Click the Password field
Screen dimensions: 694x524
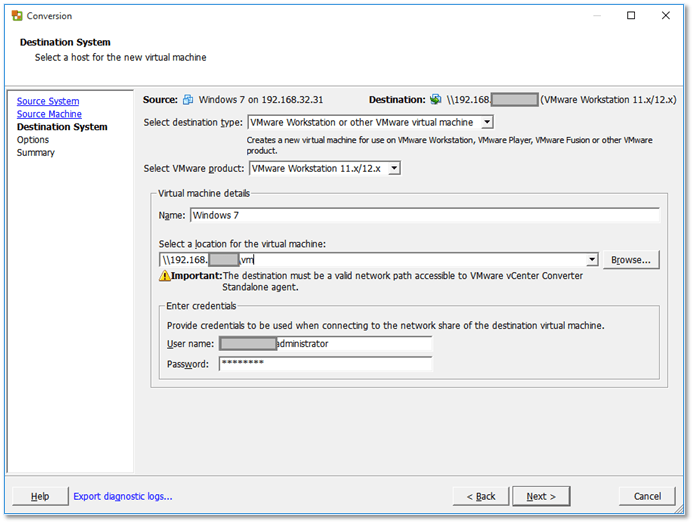click(x=325, y=364)
